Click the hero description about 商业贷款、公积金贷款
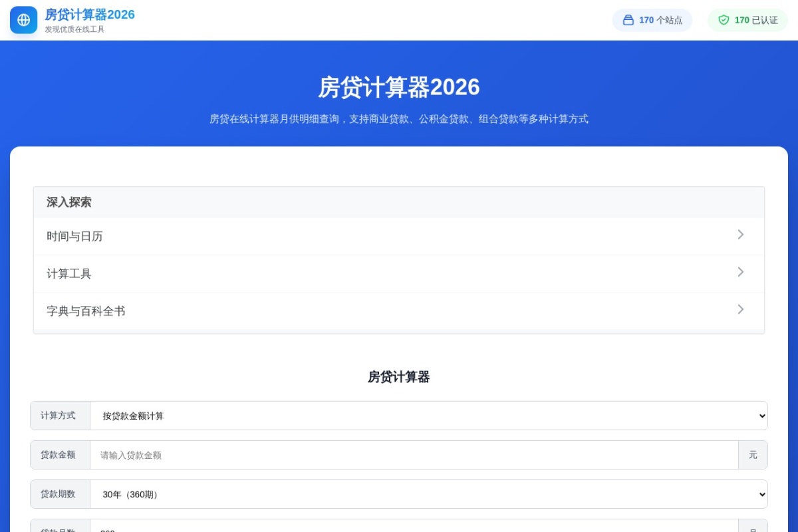The image size is (798, 532). coord(399,119)
